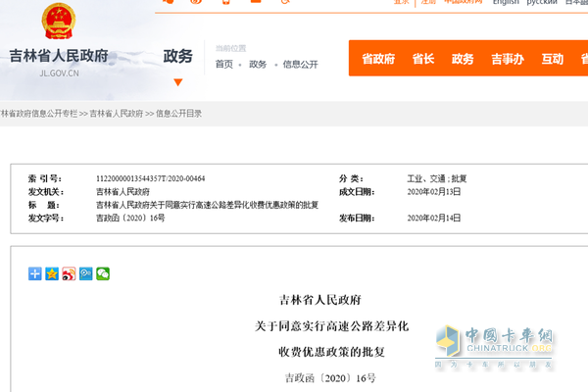Click the national emblem logo
588x392 pixels.
coord(58,20)
